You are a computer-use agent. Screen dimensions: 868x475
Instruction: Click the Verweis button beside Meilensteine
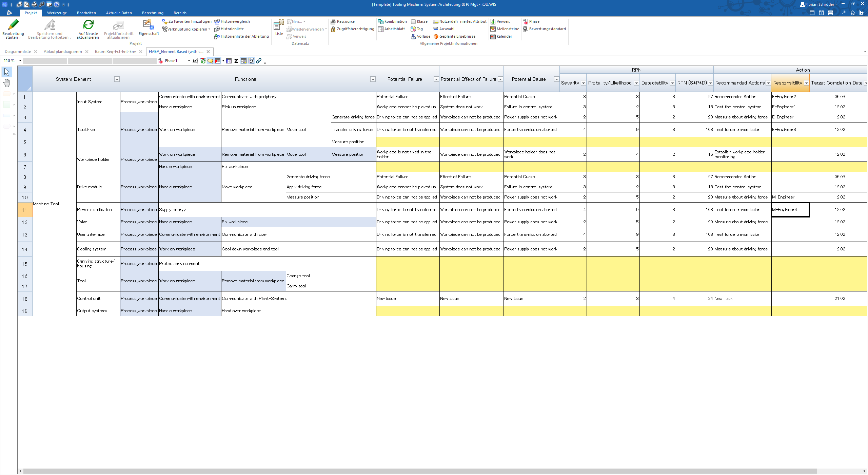pos(500,21)
